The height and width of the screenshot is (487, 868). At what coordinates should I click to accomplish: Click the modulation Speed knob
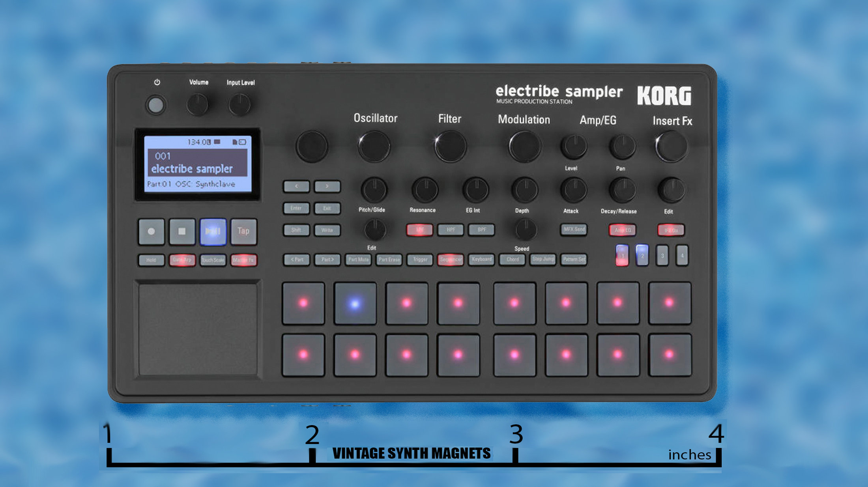[526, 229]
